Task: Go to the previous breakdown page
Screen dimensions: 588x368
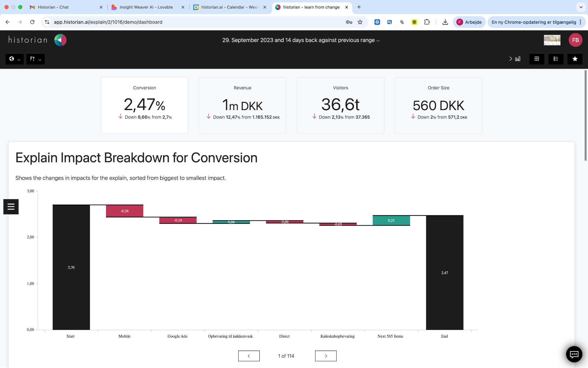Action: [249, 356]
